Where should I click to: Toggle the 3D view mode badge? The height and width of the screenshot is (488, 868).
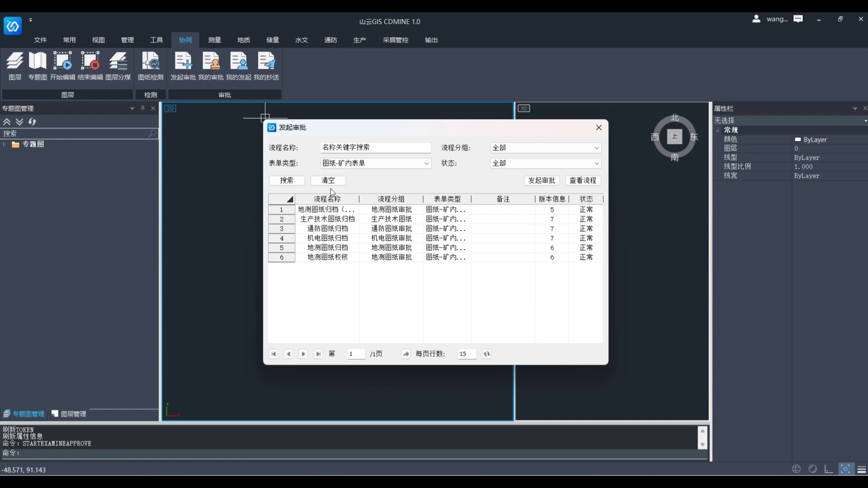524,108
